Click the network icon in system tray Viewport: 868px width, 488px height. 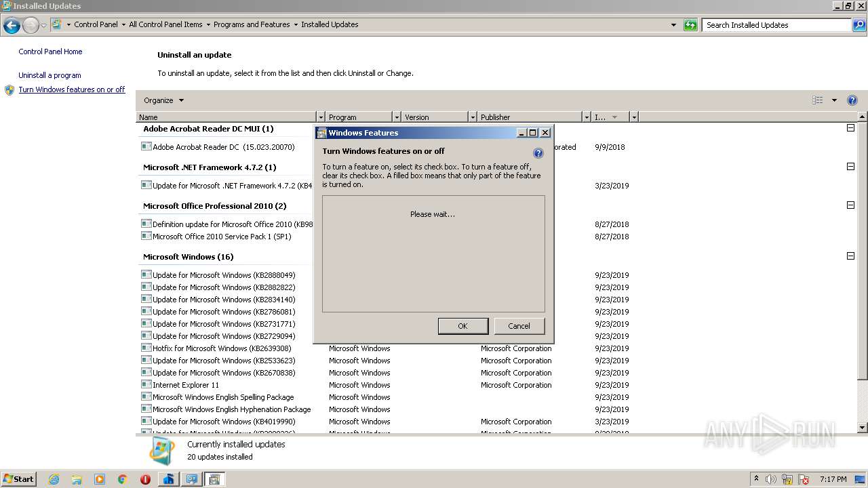pyautogui.click(x=787, y=479)
